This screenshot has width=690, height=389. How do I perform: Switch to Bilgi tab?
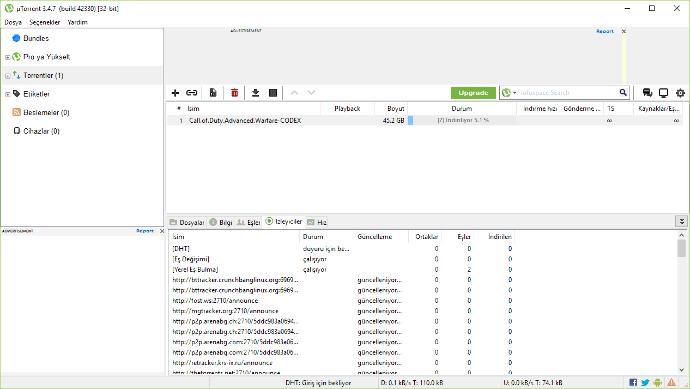221,222
